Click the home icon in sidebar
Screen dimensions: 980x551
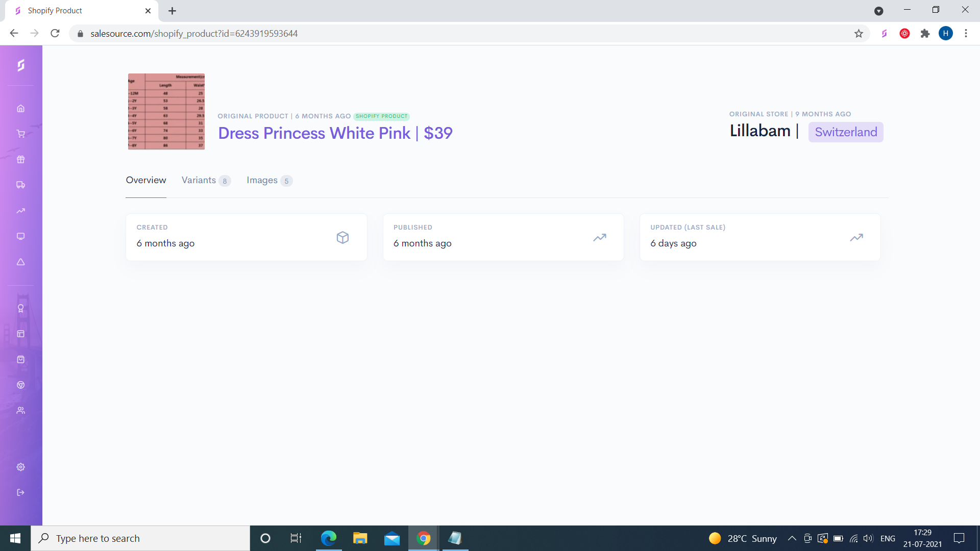20,108
